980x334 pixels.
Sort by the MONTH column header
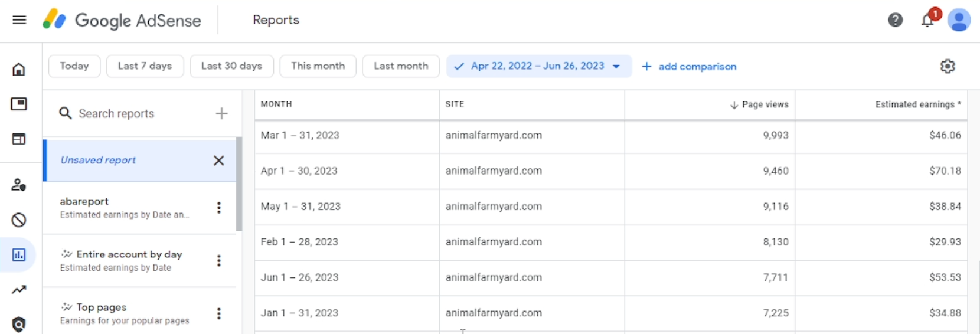pyautogui.click(x=276, y=104)
